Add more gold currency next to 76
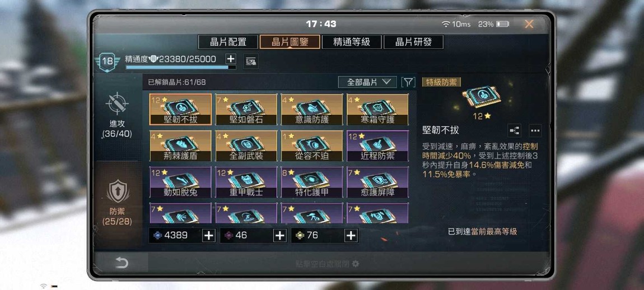This screenshot has height=290, width=644. [351, 235]
